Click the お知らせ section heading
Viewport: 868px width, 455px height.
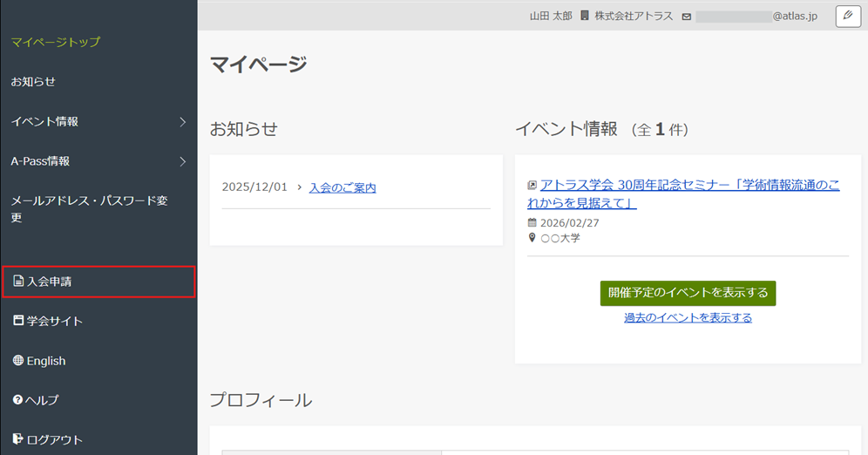tap(243, 129)
